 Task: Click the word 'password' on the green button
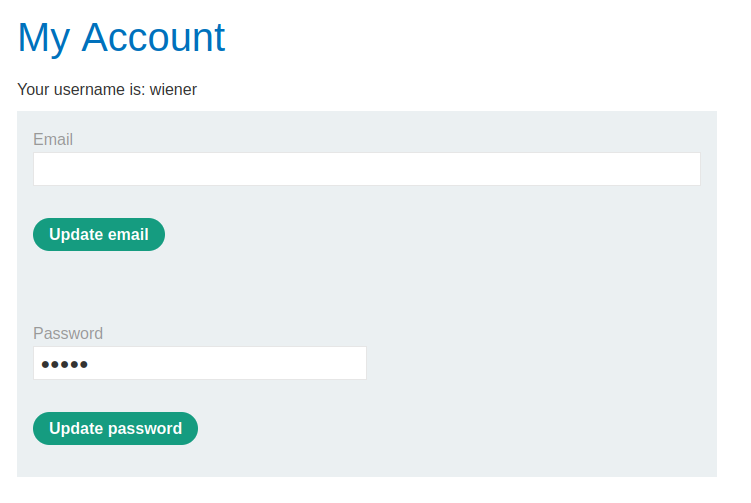click(144, 428)
